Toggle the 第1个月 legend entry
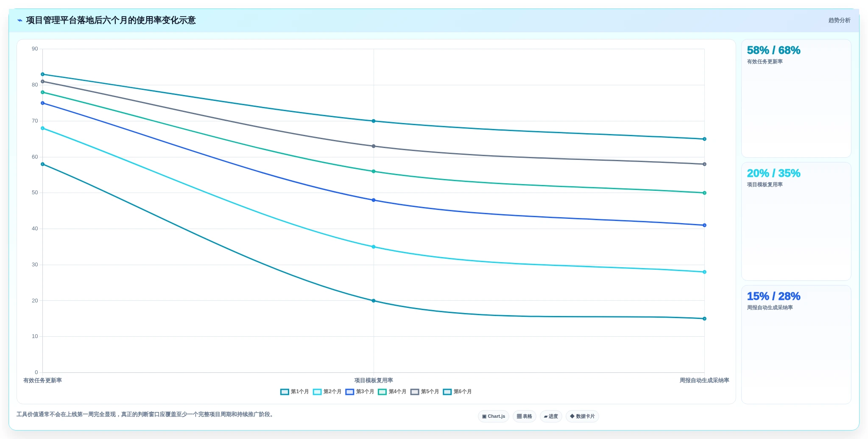Image resolution: width=868 pixels, height=439 pixels. [295, 392]
